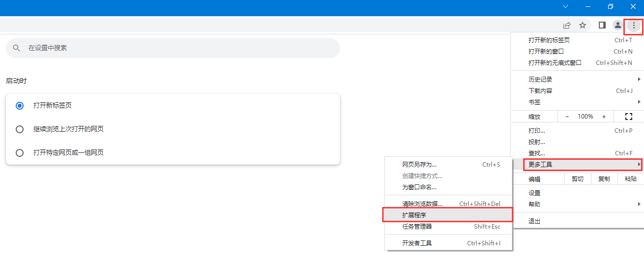Click the three-dot Chrome menu icon

coord(634,25)
